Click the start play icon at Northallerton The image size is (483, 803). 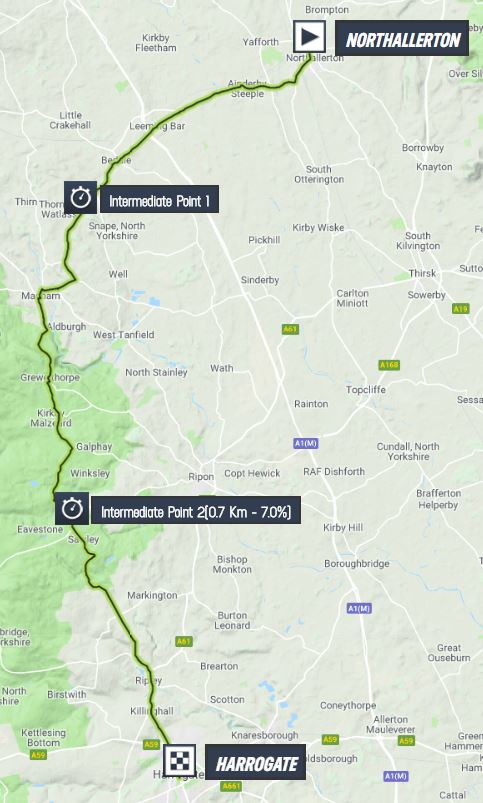[309, 37]
